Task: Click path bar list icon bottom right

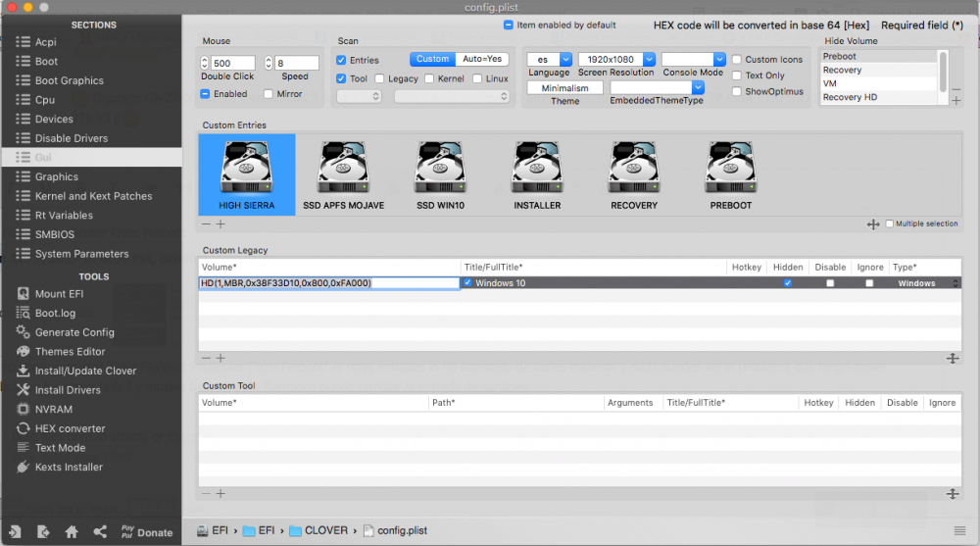Action: pos(960,530)
